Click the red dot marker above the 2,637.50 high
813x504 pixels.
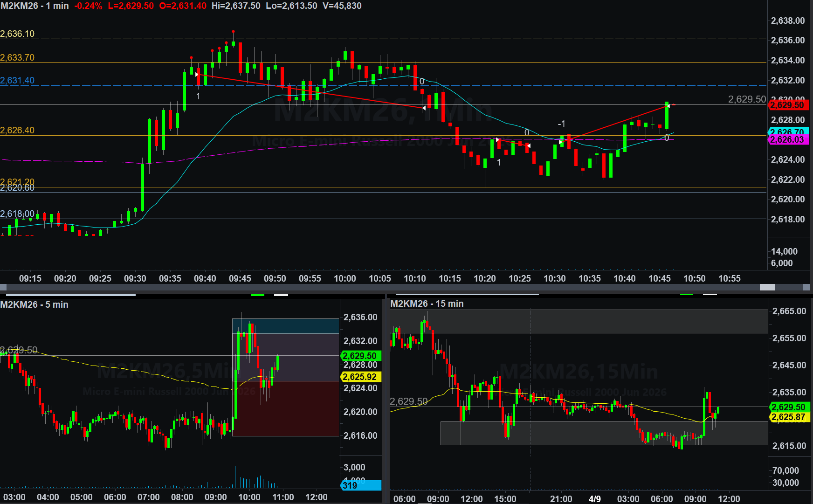tap(233, 32)
